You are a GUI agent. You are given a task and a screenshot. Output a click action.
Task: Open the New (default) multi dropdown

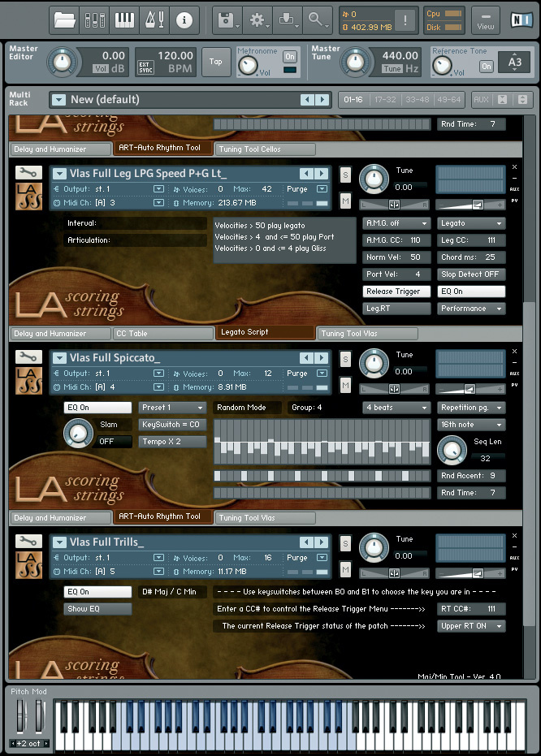(x=58, y=100)
